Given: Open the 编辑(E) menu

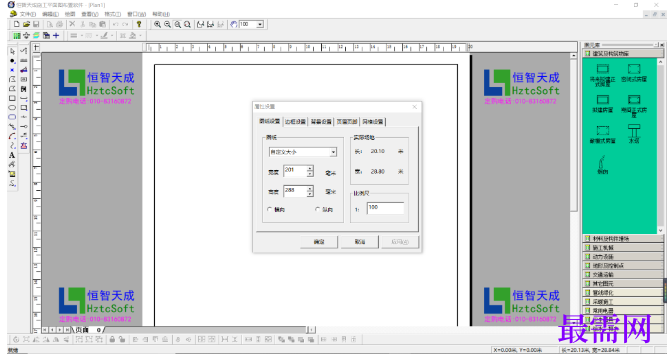Looking at the screenshot, I should [x=50, y=14].
